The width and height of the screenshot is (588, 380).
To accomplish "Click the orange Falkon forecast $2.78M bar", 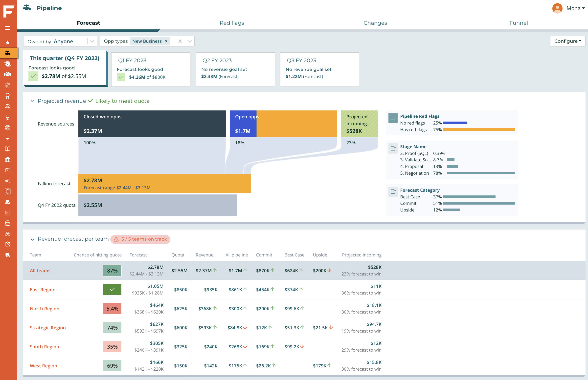I will [x=164, y=184].
